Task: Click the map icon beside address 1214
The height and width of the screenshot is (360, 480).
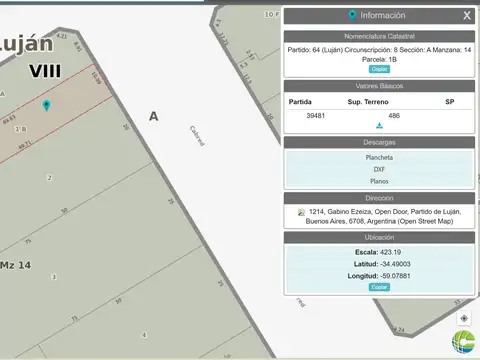Action: (301, 212)
